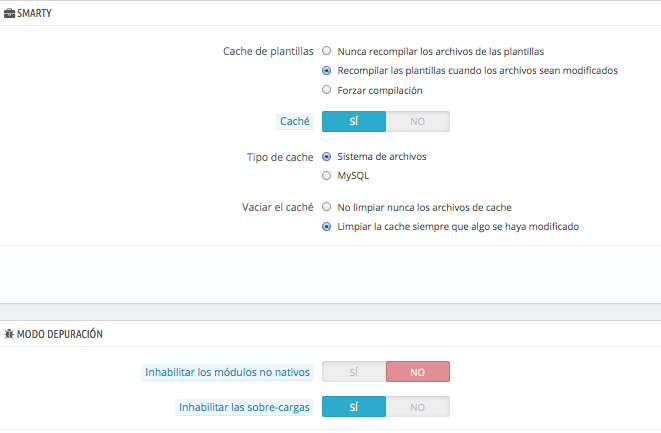This screenshot has width=661, height=433.
Task: Enable Caché with the SÍ switch
Action: coord(354,121)
